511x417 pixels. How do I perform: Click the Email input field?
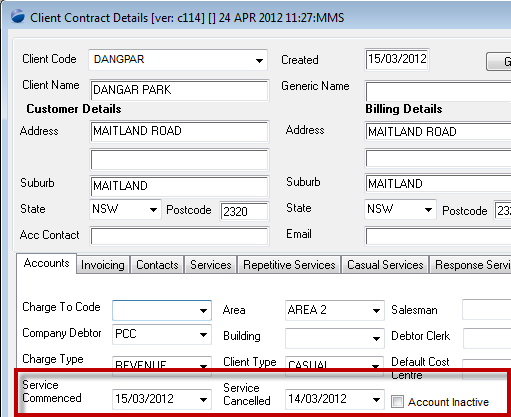tap(438, 236)
